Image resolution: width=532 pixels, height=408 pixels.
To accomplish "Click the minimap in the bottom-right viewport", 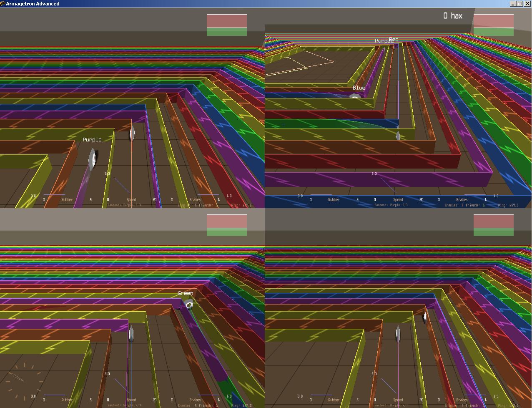I will [493, 225].
